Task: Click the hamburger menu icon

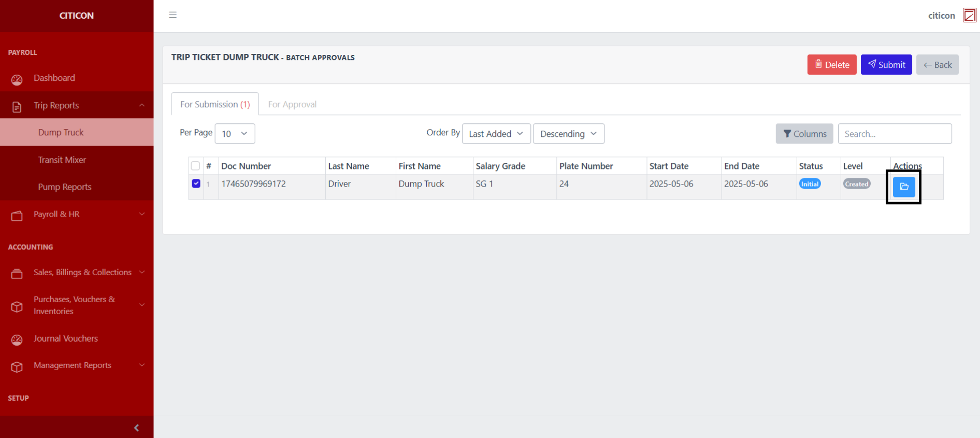Action: point(173,15)
